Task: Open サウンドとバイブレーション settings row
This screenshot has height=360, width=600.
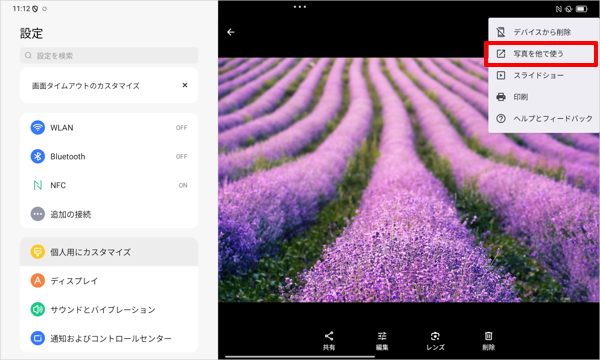Action: click(x=109, y=309)
